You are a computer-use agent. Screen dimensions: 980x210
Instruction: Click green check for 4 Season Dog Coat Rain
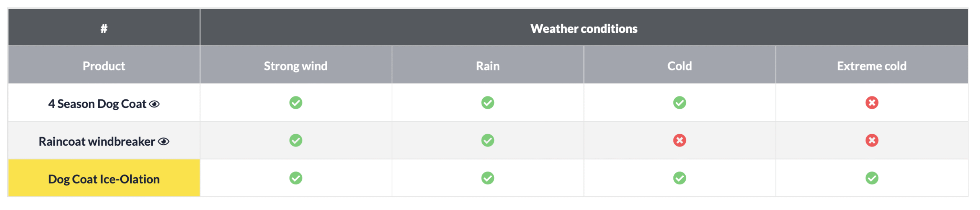(x=487, y=103)
